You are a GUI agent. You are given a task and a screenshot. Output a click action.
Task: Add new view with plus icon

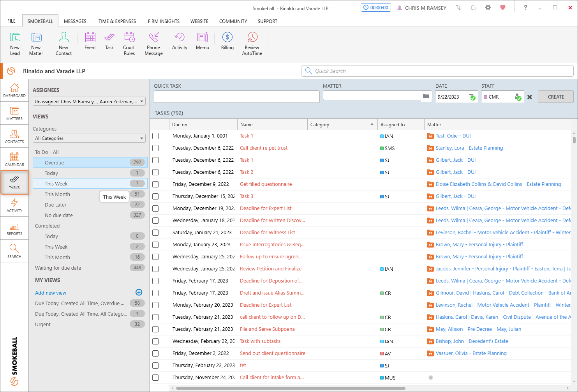139,292
